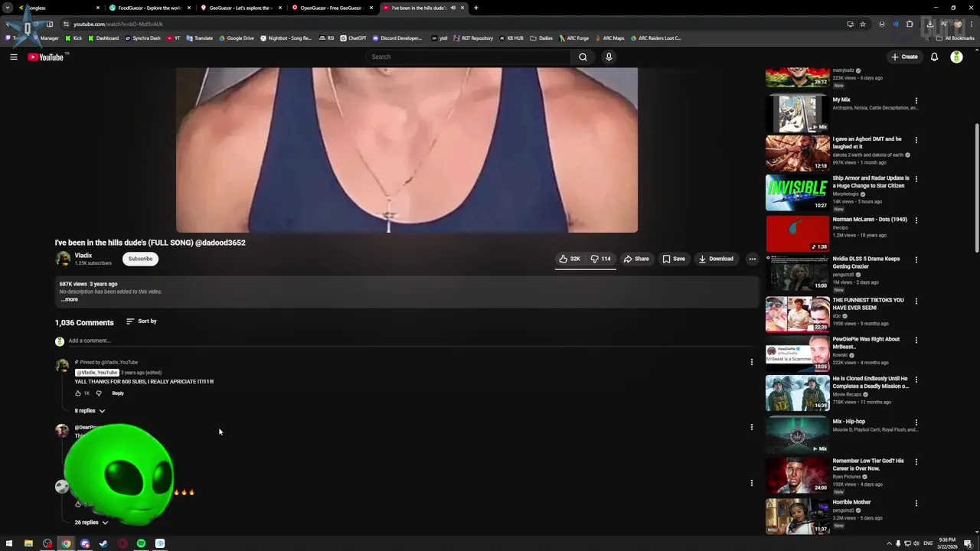Like the video (32K thumbs up)
The height and width of the screenshot is (551, 980).
(x=570, y=259)
